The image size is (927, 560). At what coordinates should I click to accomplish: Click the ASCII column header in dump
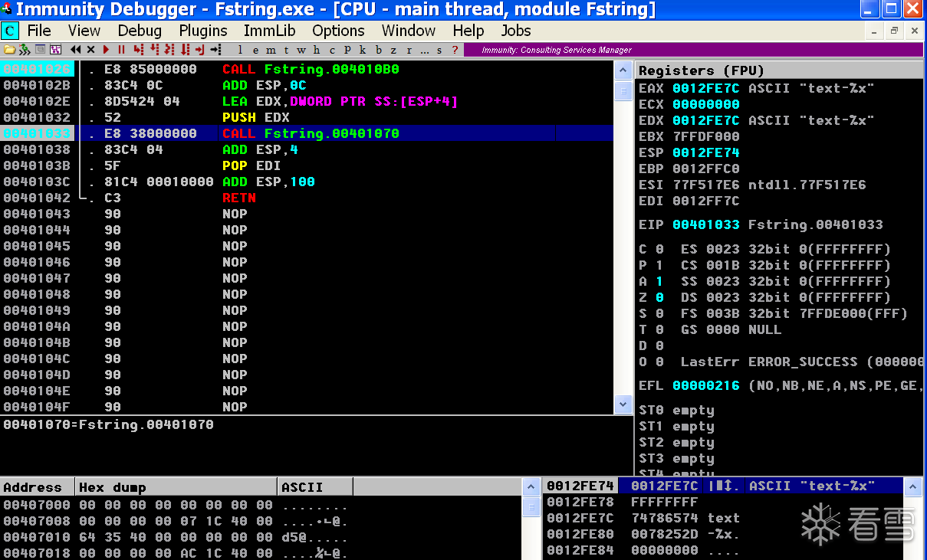click(314, 487)
